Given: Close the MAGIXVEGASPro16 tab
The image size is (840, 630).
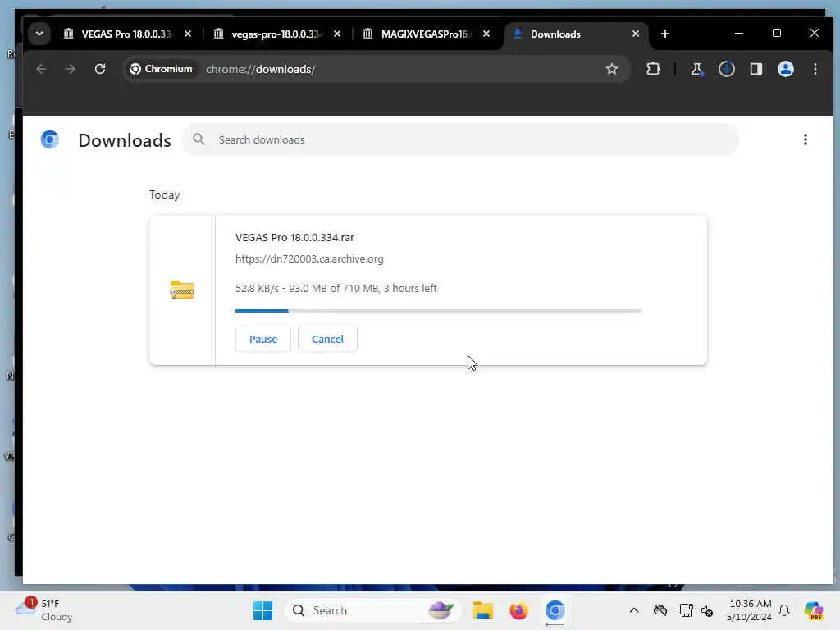Looking at the screenshot, I should [486, 34].
